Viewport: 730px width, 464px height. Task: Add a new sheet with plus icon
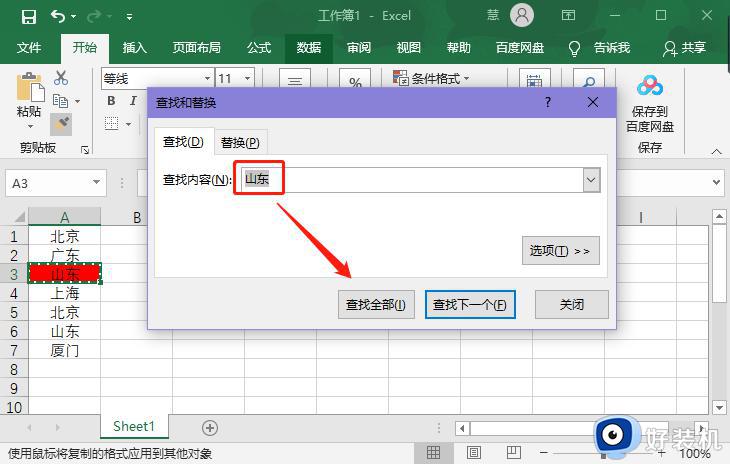pos(210,428)
